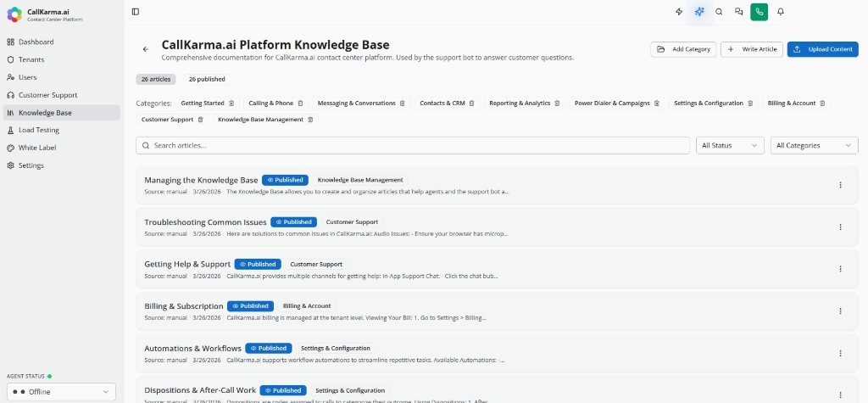Click Customer Support tag on Troubleshooting article

point(352,222)
